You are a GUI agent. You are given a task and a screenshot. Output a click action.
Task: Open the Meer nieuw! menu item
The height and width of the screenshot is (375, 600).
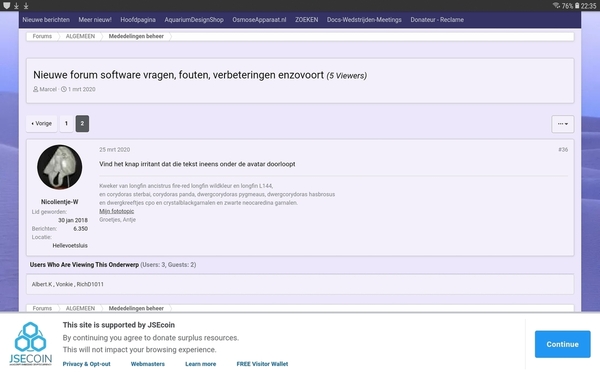tap(95, 20)
